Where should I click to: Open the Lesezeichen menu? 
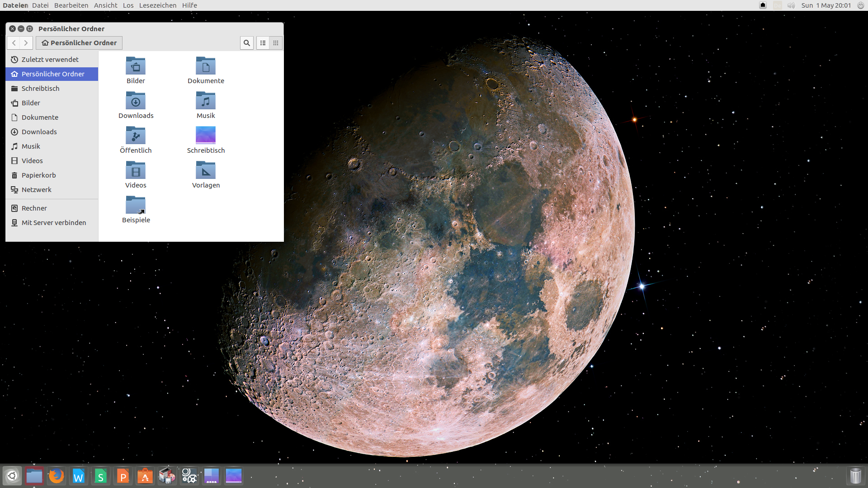click(x=157, y=5)
